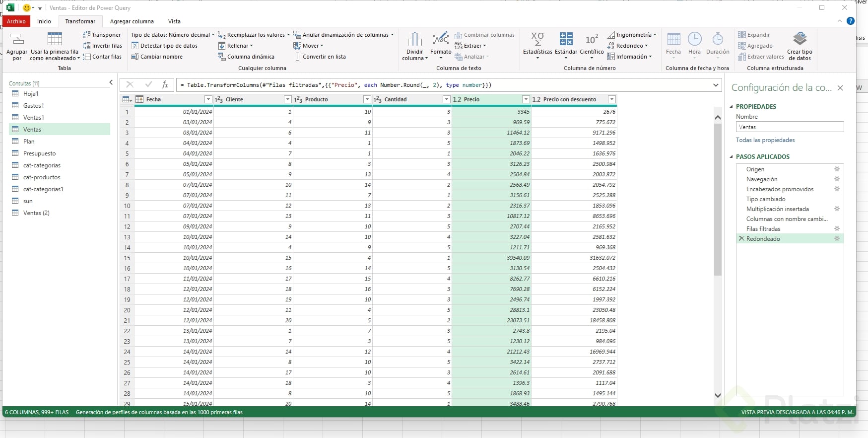Screen dimensions: 868x438
Task: Click the Columna dinámica tool
Action: pyautogui.click(x=246, y=57)
